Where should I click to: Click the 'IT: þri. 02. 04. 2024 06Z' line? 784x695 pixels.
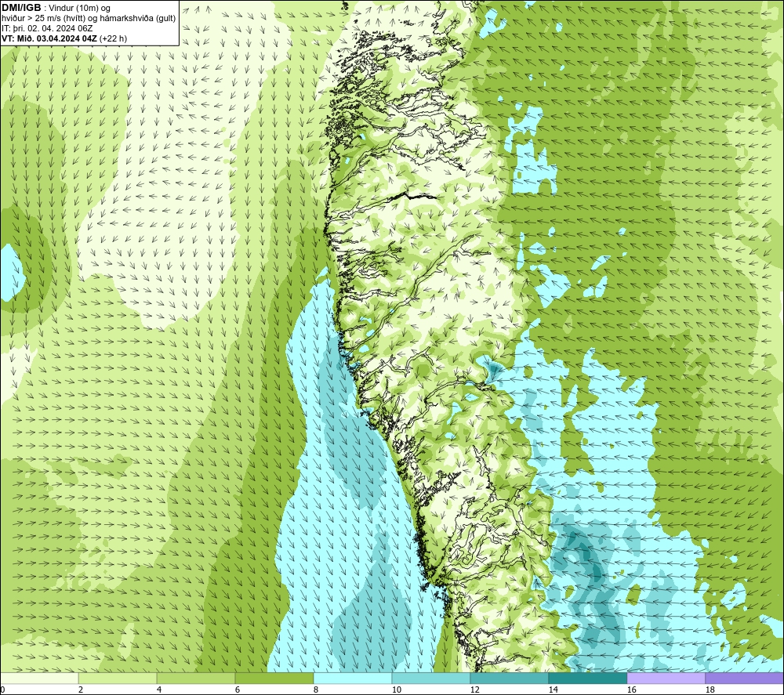(47, 28)
